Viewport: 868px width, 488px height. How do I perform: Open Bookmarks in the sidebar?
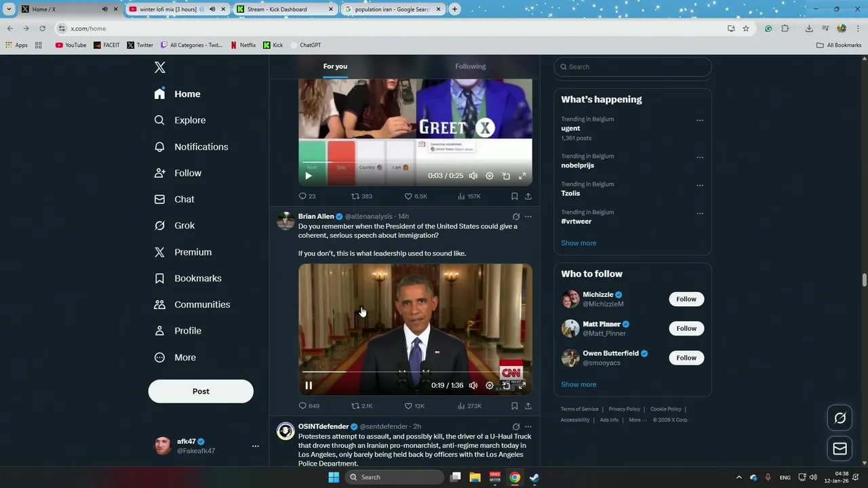(x=188, y=279)
